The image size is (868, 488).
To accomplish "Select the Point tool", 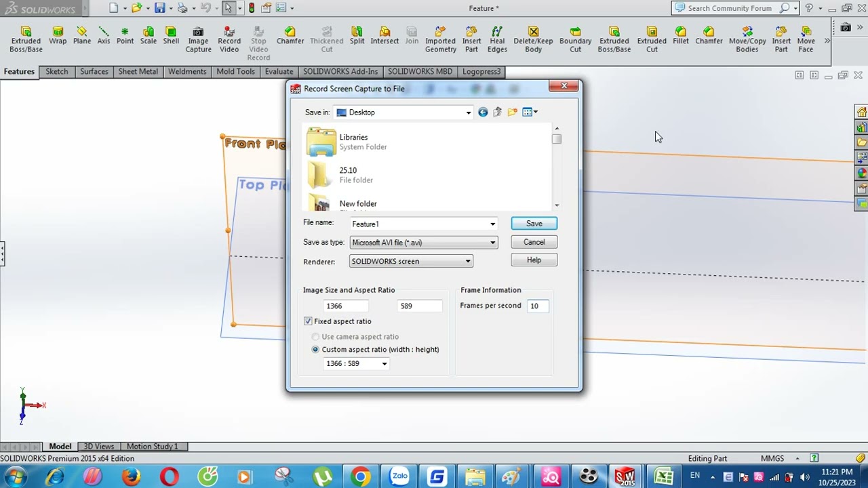I will coord(125,36).
